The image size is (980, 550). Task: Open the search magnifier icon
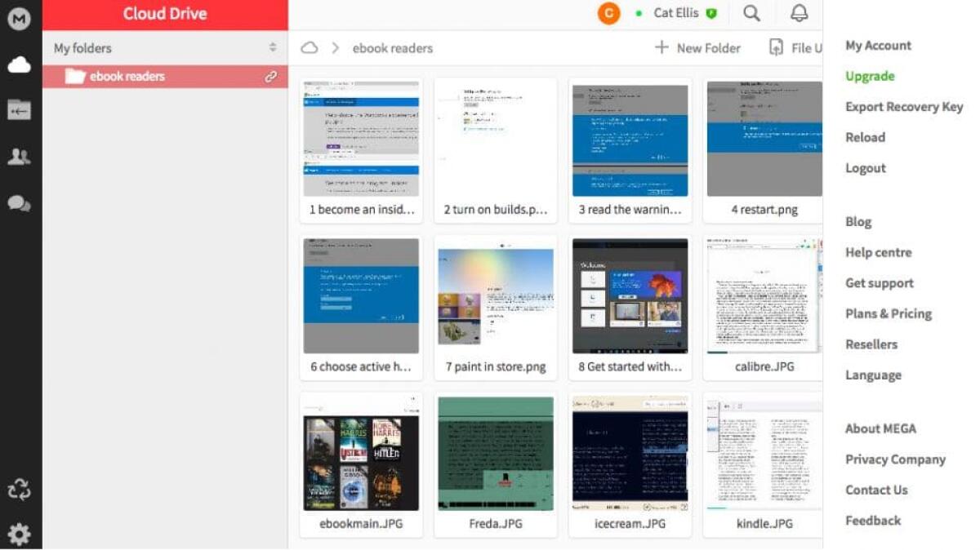click(751, 13)
